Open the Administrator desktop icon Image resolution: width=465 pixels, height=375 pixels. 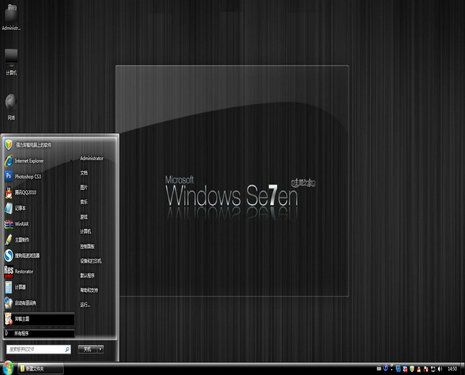tap(11, 17)
